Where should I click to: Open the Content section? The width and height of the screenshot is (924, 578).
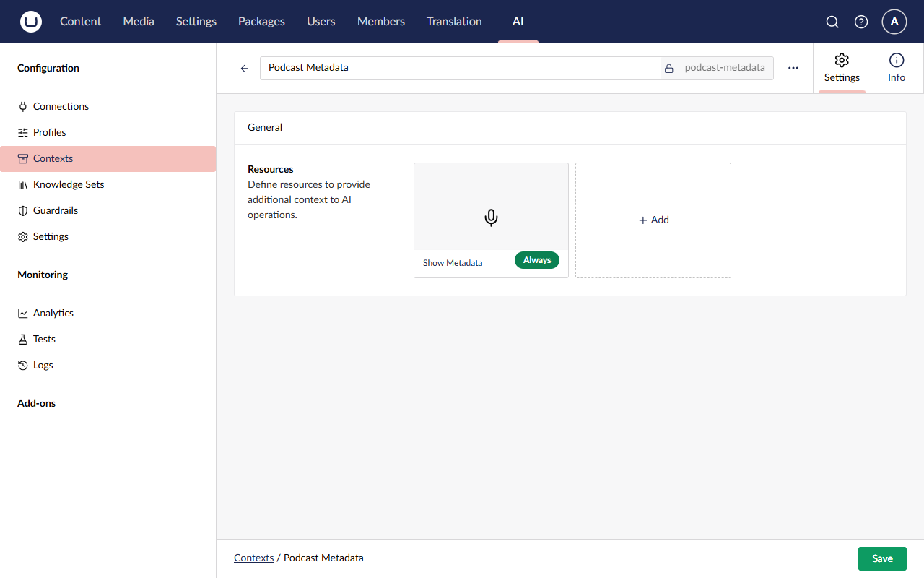80,22
